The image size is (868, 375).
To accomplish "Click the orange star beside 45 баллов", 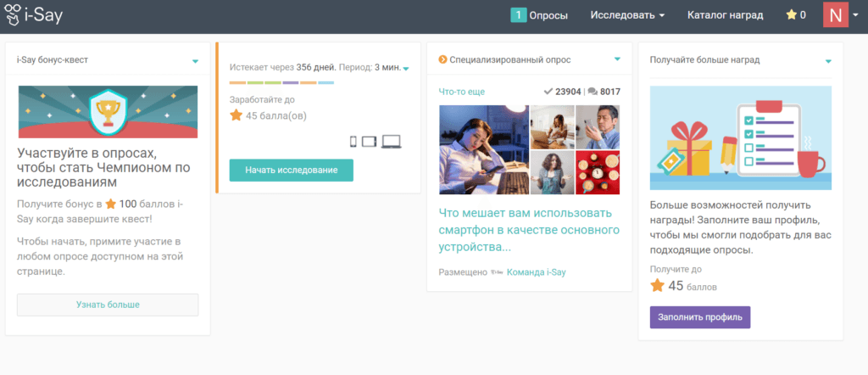I will pos(657,286).
